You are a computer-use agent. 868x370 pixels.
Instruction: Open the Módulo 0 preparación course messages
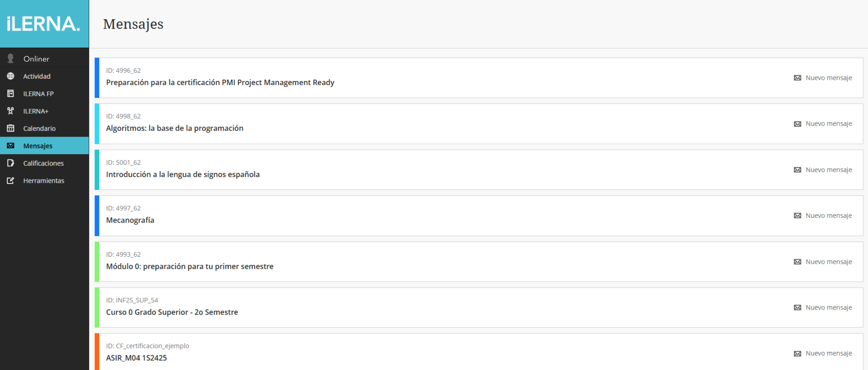pos(189,266)
